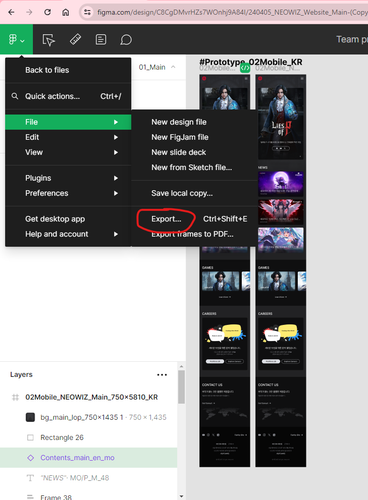Click the green dev-mode code badge on canvas

(245, 68)
